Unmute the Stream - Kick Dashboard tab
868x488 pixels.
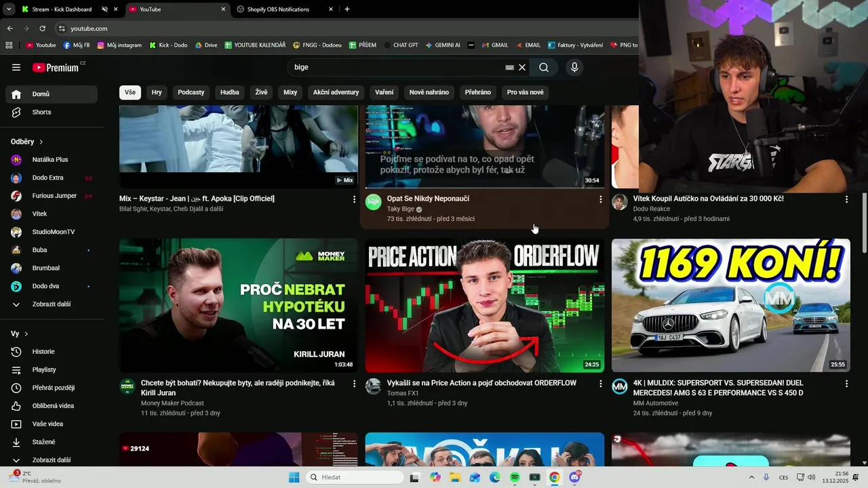(x=104, y=9)
